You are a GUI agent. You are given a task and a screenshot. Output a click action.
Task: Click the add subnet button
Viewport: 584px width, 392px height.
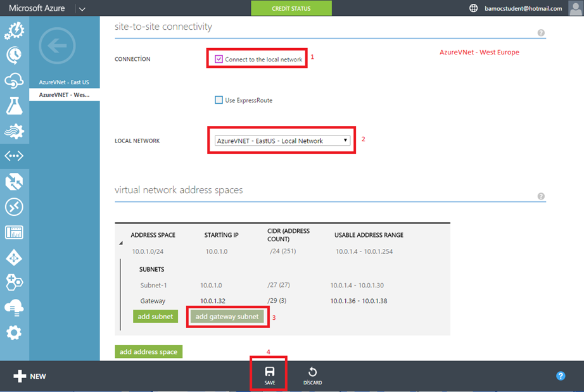pyautogui.click(x=155, y=317)
